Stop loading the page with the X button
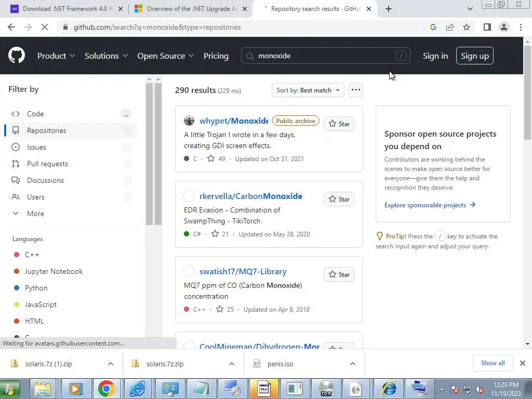The height and width of the screenshot is (399, 532). click(x=45, y=27)
